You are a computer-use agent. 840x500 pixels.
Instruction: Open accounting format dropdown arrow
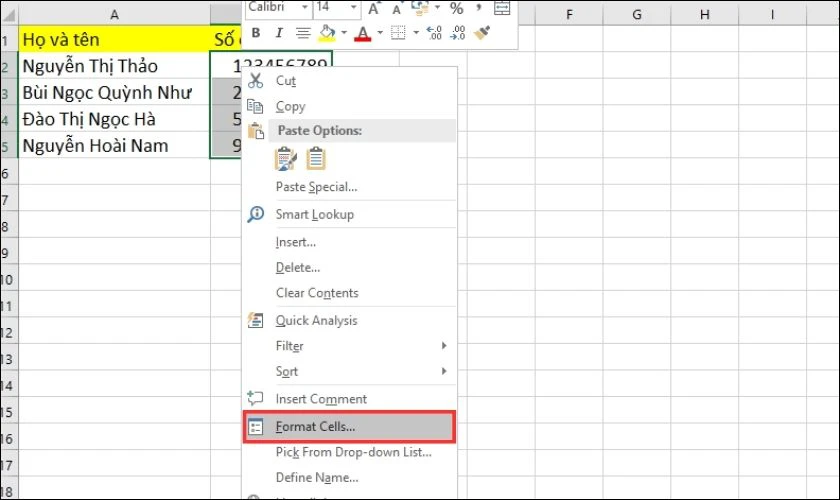[x=437, y=7]
